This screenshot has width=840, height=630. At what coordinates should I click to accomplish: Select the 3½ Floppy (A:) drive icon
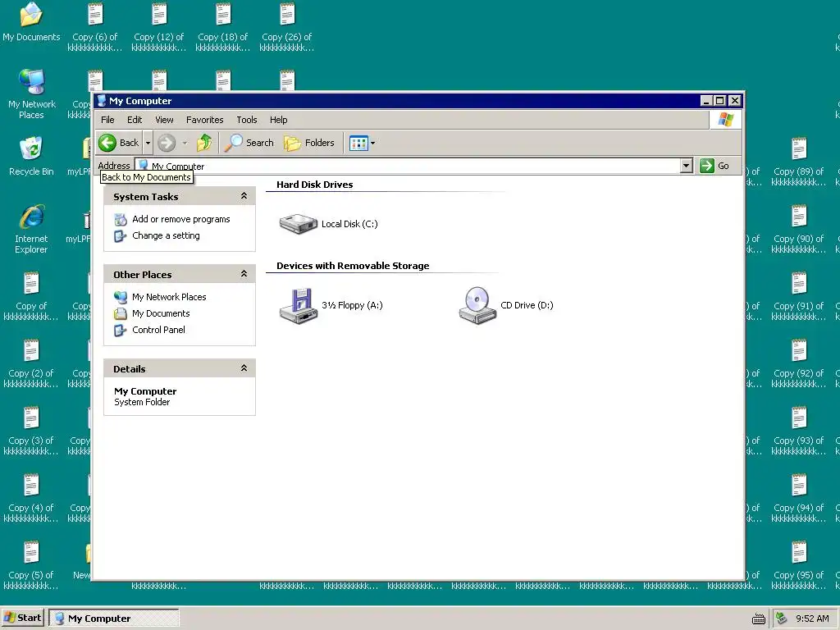point(299,306)
